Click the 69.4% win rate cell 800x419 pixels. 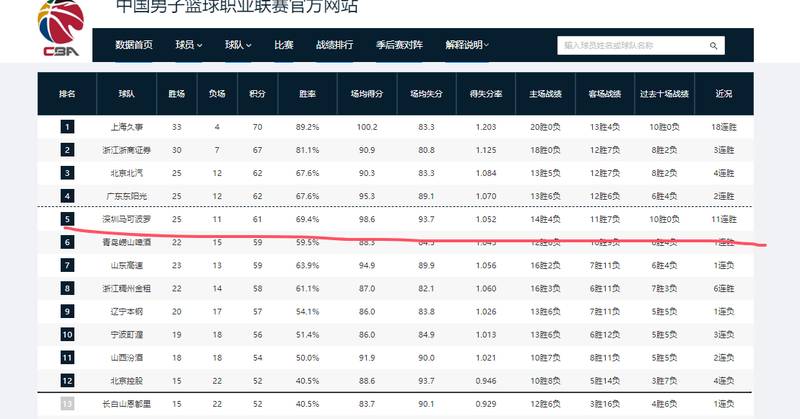pos(307,219)
